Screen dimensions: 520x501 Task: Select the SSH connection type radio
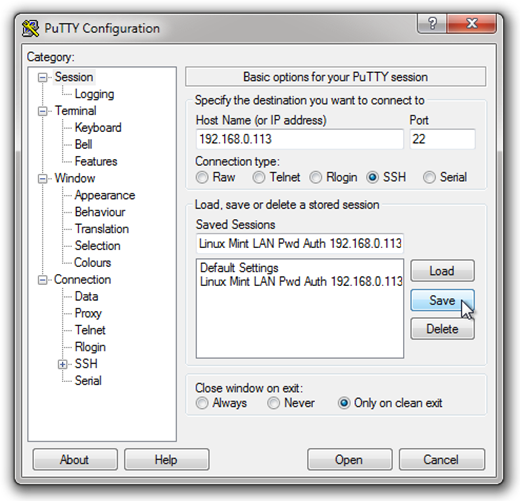[372, 177]
